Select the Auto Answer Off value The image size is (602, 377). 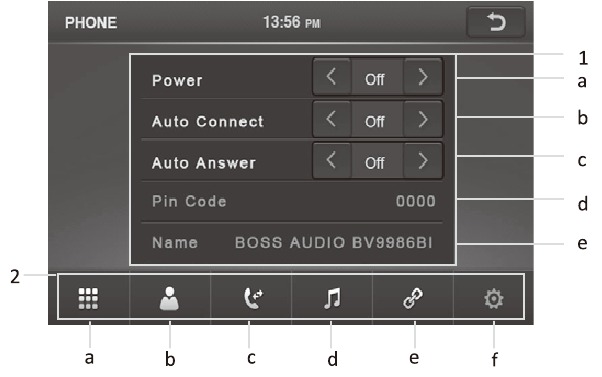click(x=375, y=163)
